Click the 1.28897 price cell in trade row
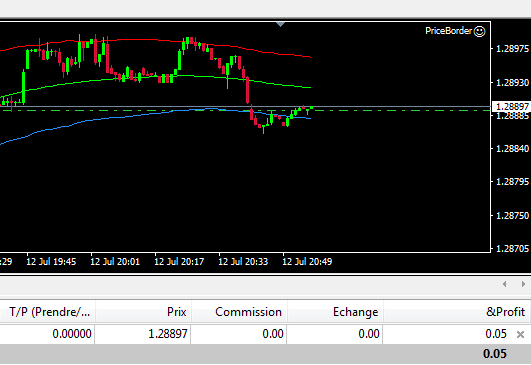The image size is (531, 365). tap(168, 334)
